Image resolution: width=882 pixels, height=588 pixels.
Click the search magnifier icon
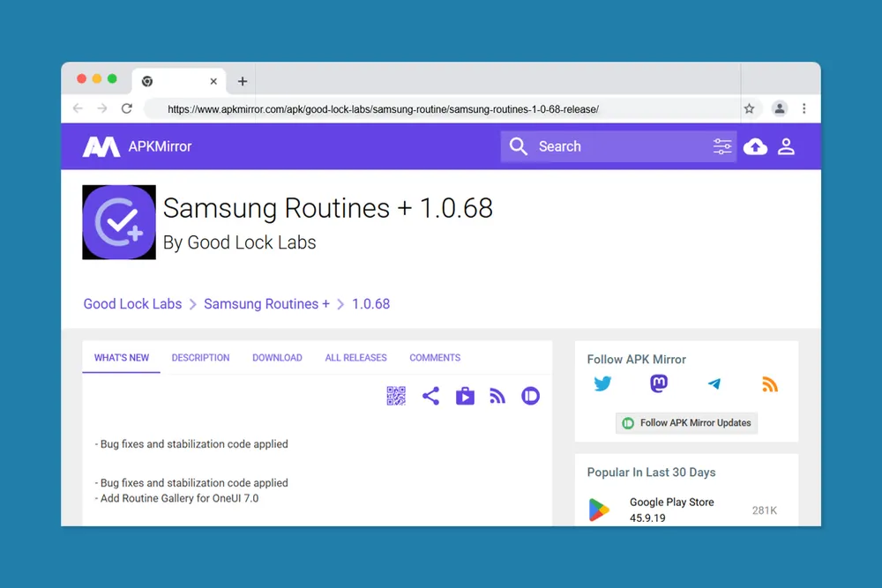coord(518,146)
